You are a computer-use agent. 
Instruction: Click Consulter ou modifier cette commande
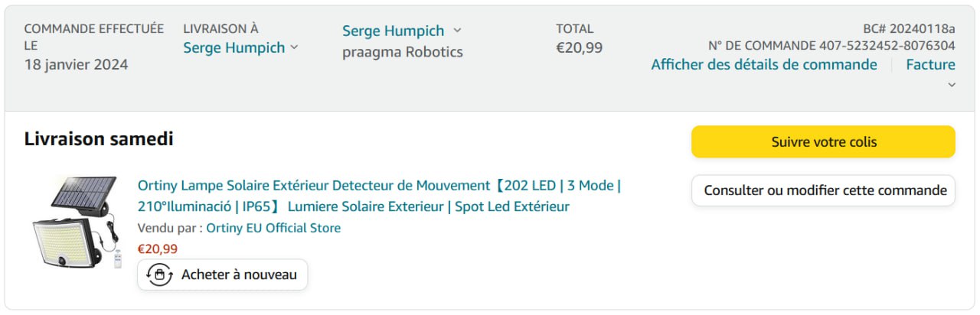pyautogui.click(x=823, y=190)
